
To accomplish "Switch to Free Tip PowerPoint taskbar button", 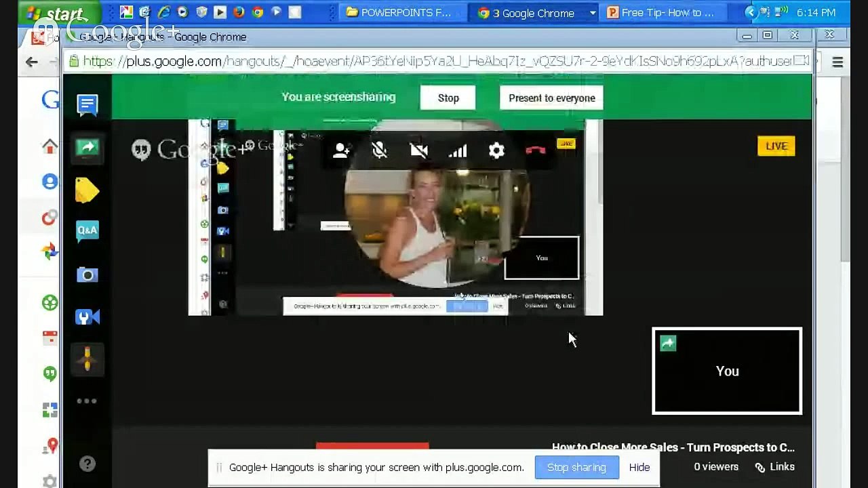I will pos(665,12).
